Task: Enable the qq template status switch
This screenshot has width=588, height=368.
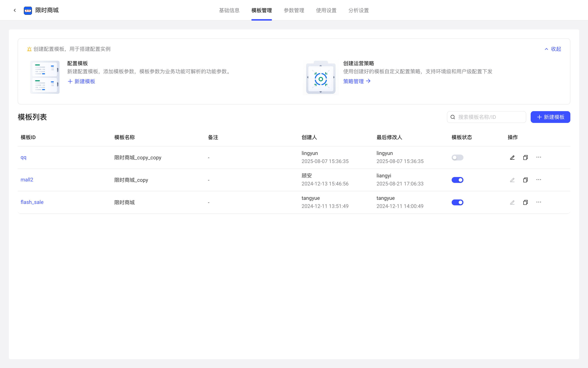Action: coord(457,158)
